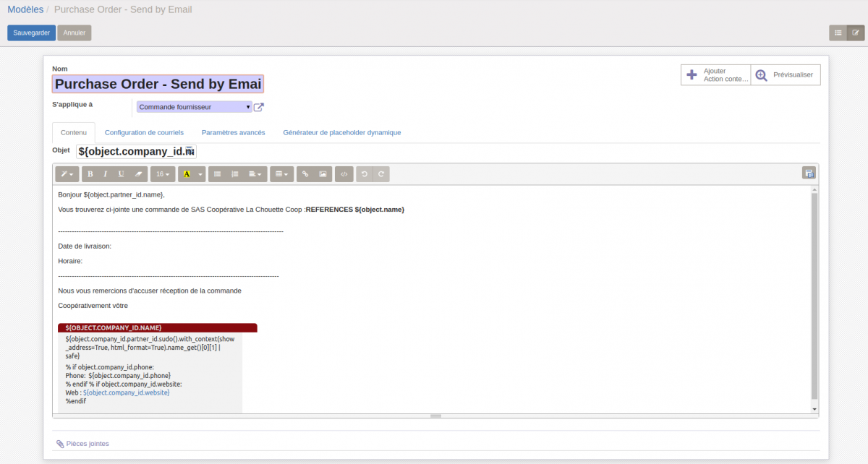Insert a hyperlink using link icon

[305, 174]
